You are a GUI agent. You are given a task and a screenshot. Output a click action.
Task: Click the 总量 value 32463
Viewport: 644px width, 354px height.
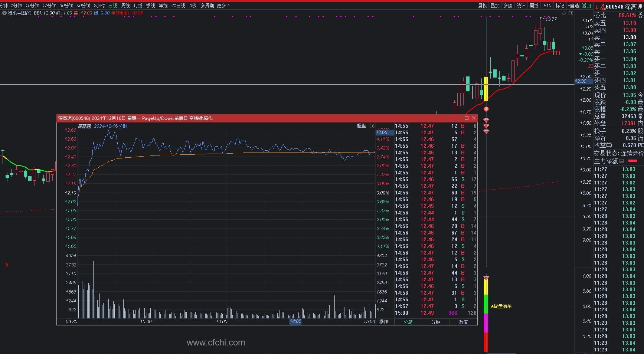629,116
